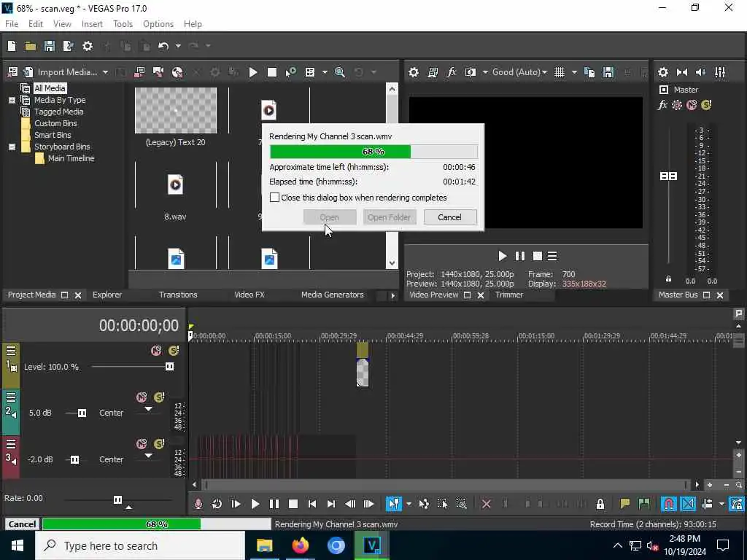The width and height of the screenshot is (747, 560).
Task: Click Go to End transport button
Action: click(331, 504)
